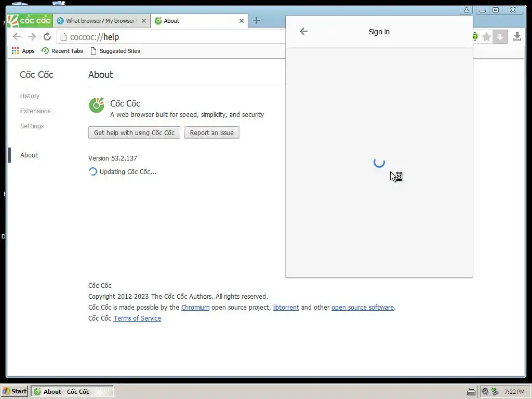The width and height of the screenshot is (532, 399).
Task: Click 'Get help with using Cốc Cốc' button
Action: [x=135, y=132]
